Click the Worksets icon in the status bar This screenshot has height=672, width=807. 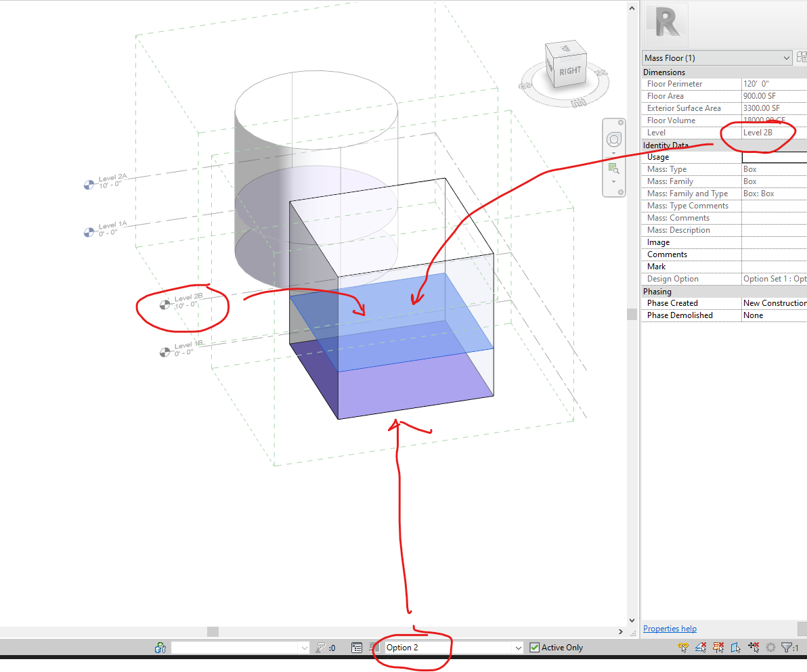pos(160,648)
